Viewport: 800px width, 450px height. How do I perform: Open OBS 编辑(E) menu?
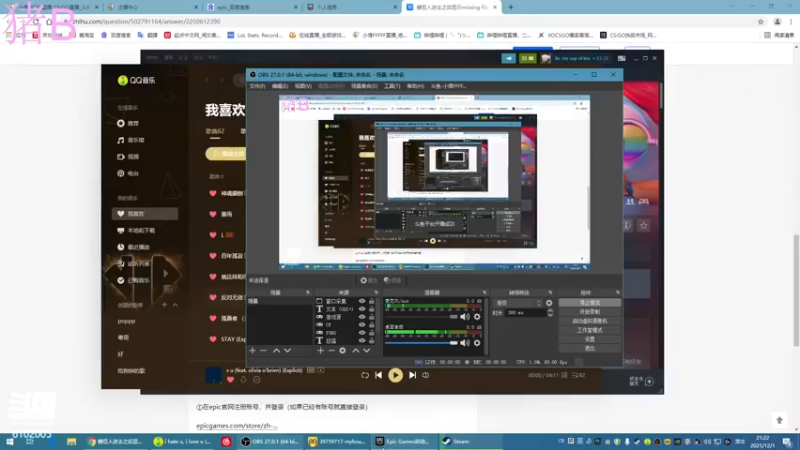(280, 86)
